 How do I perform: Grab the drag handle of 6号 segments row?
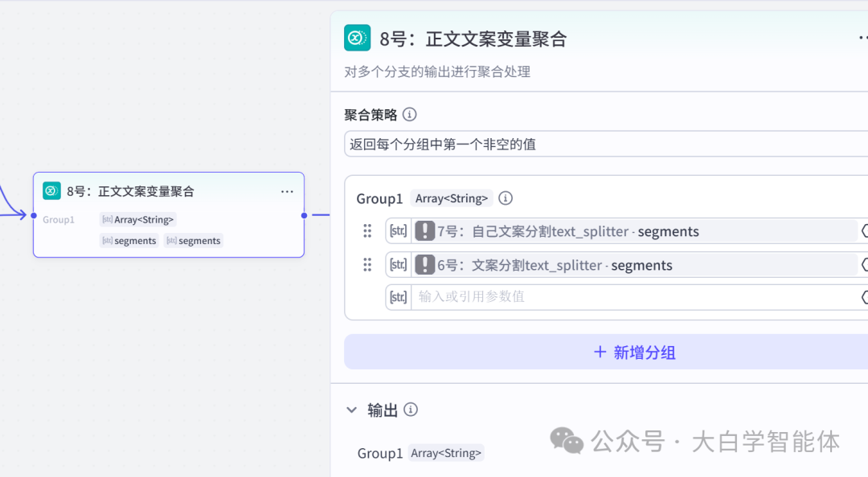pos(367,265)
